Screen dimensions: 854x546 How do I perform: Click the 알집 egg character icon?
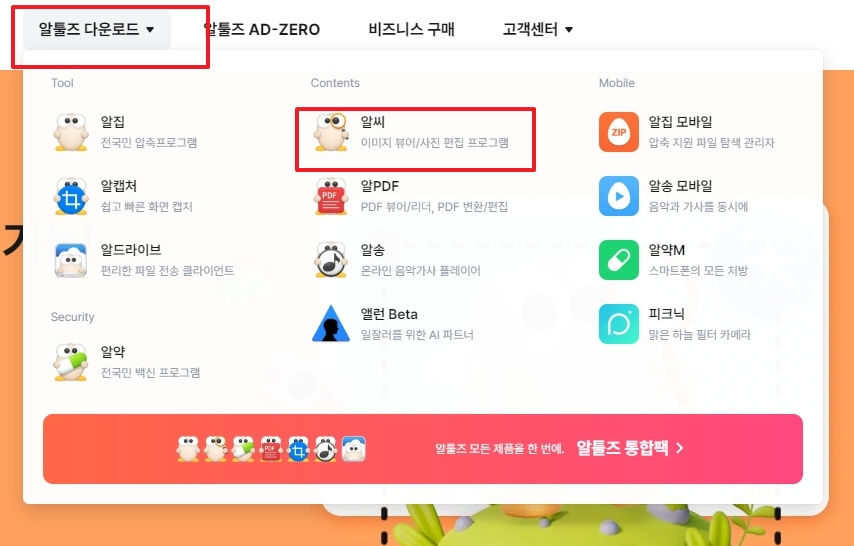[71, 132]
